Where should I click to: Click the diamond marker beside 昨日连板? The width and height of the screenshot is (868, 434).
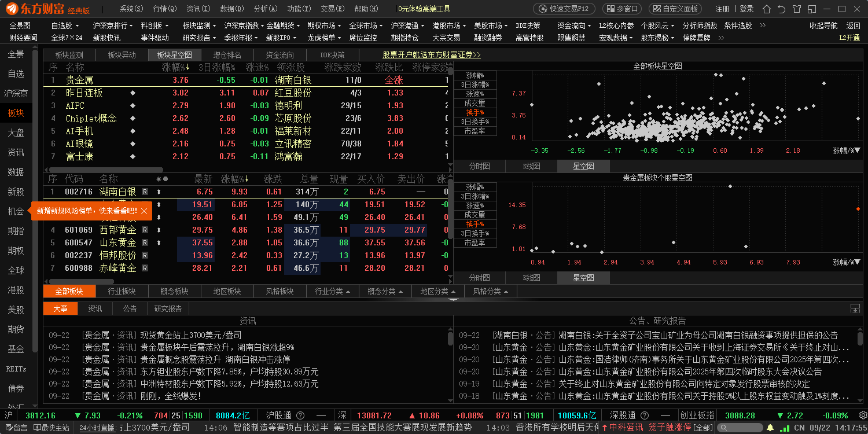click(x=133, y=93)
